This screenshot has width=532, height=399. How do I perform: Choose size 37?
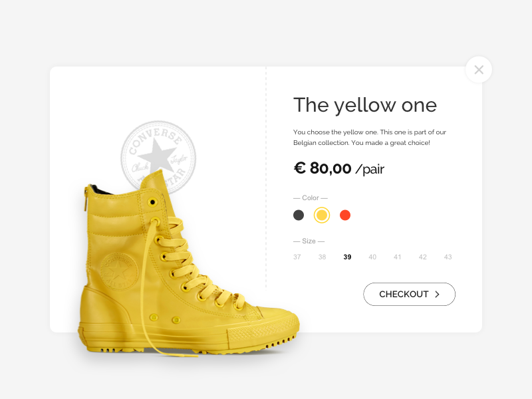[x=297, y=257]
